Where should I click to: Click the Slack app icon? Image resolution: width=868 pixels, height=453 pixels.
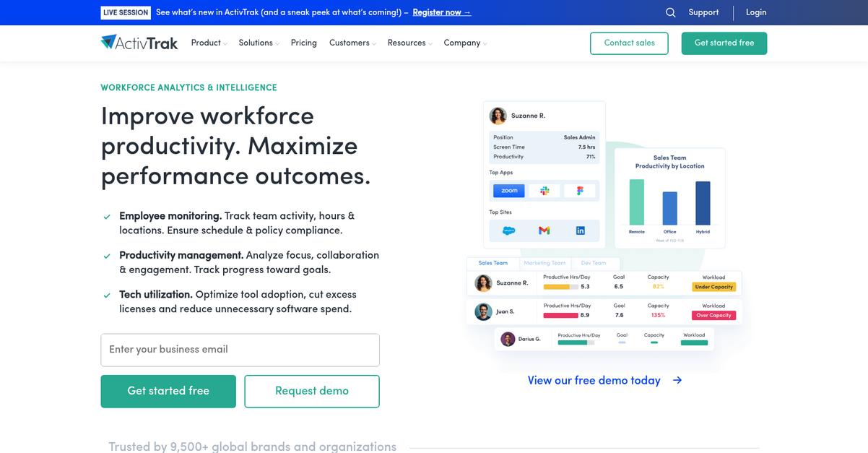pyautogui.click(x=544, y=191)
